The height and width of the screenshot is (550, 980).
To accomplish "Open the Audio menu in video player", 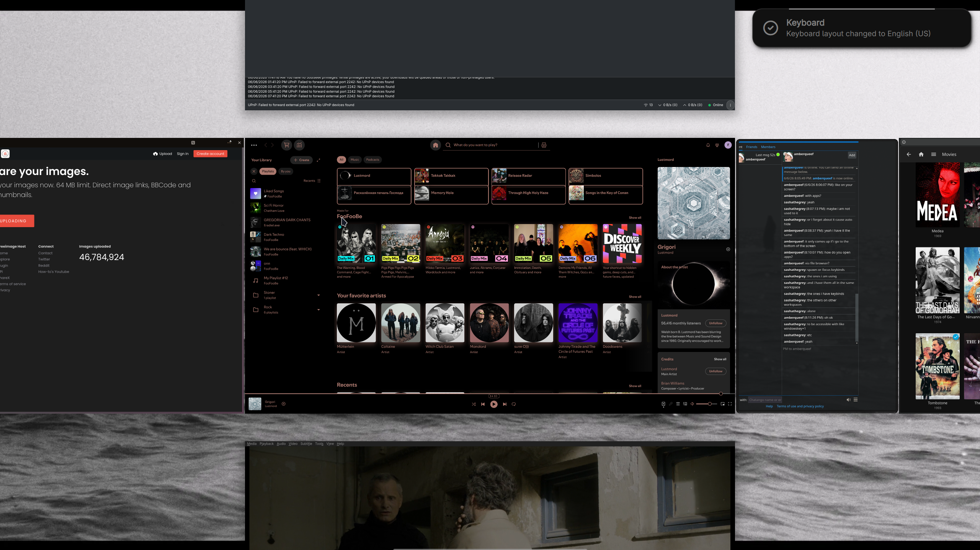I will coord(281,444).
